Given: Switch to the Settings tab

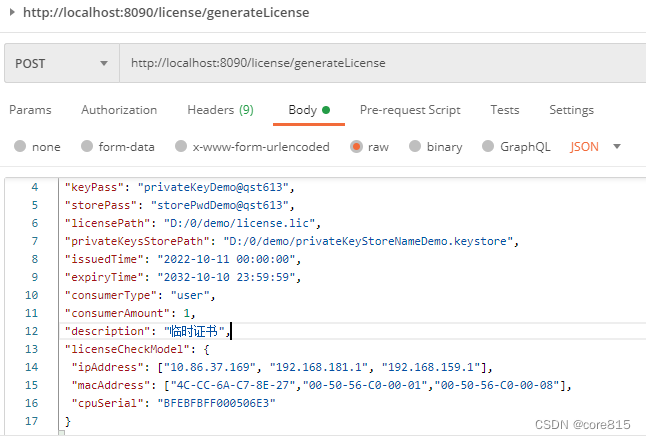Looking at the screenshot, I should coord(571,110).
